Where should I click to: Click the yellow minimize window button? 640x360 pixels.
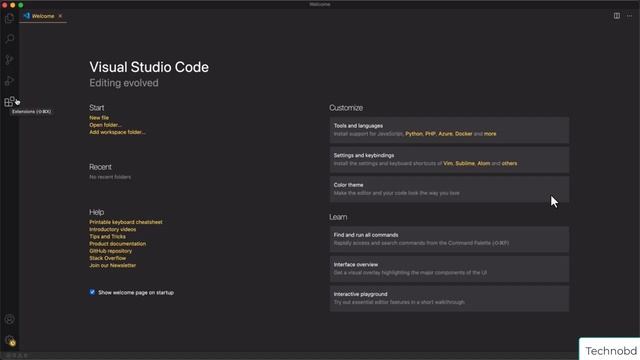coord(13,5)
